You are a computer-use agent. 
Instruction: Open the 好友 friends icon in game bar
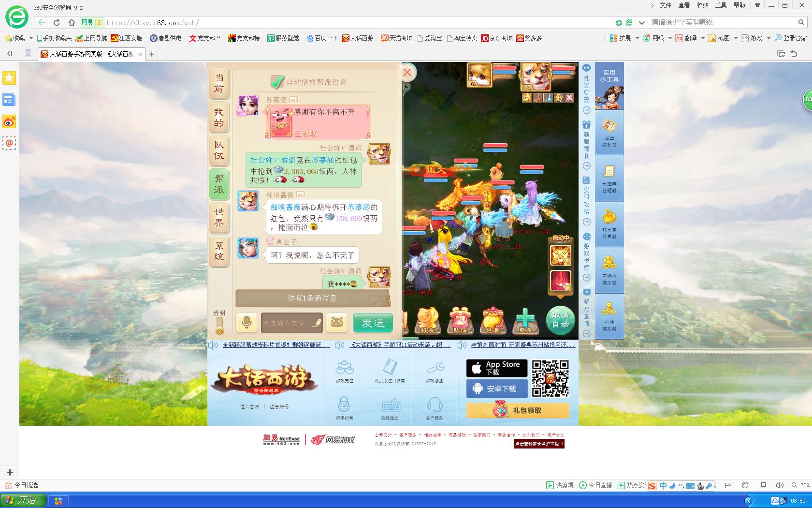(x=428, y=321)
